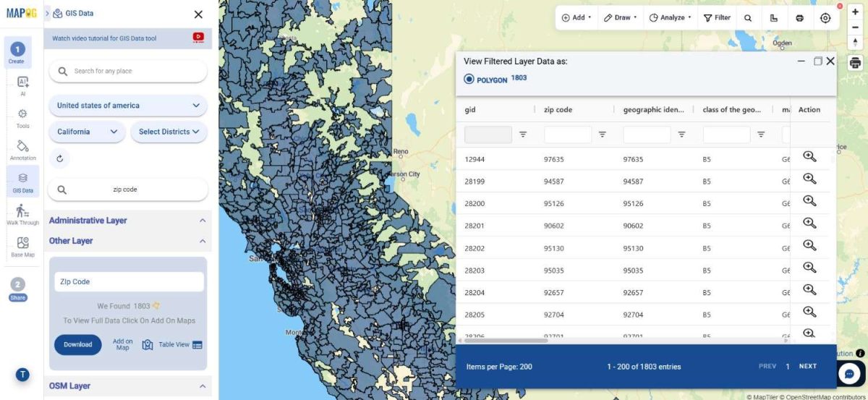The width and height of the screenshot is (868, 400).
Task: Open the Annotation tool in sidebar
Action: (x=22, y=150)
